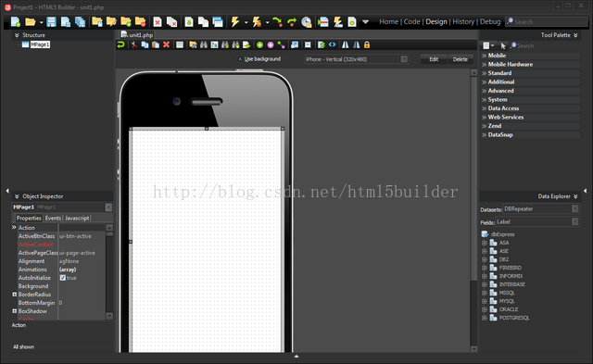
Task: Click the purple minus circle icon
Action: (271, 45)
